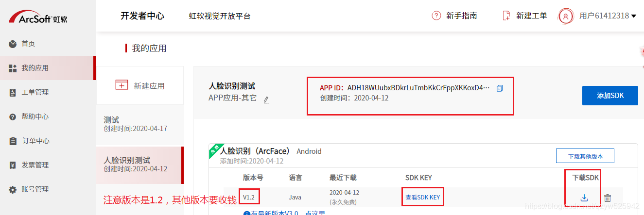
Task: Click the V1.2 version cell
Action: [249, 197]
